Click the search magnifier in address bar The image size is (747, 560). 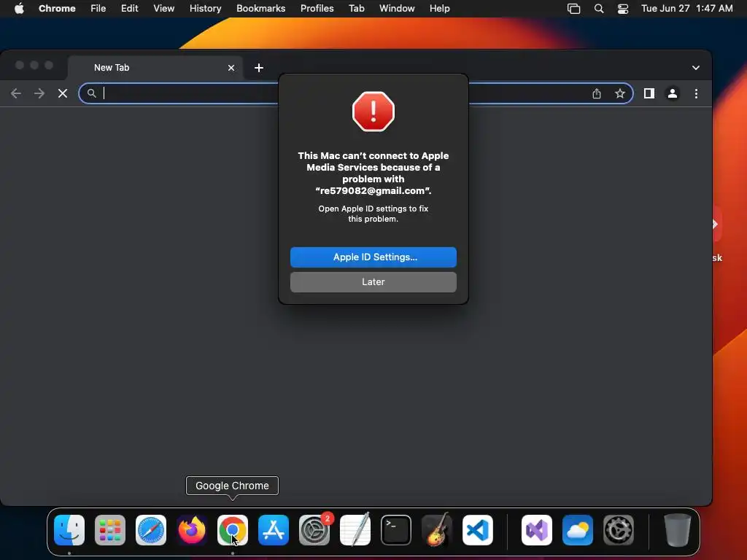(x=91, y=93)
